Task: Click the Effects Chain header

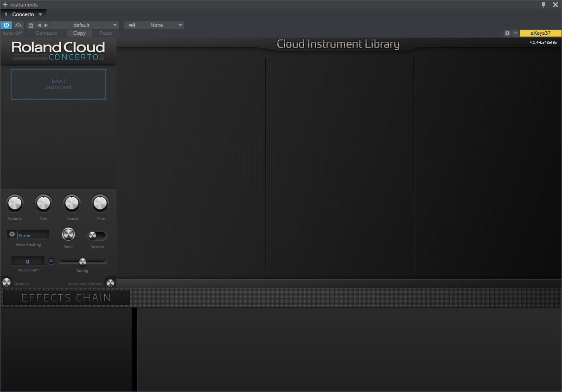Action: pos(66,298)
